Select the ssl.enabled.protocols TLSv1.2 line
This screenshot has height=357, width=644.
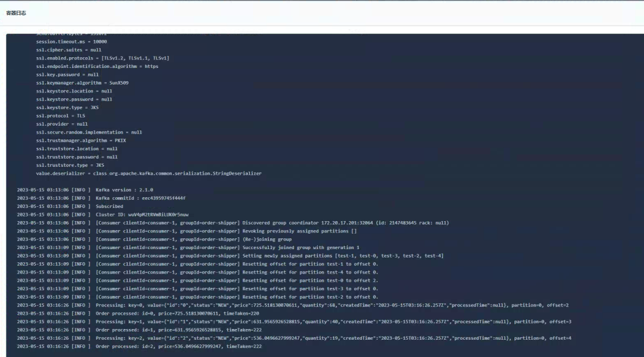tap(103, 58)
